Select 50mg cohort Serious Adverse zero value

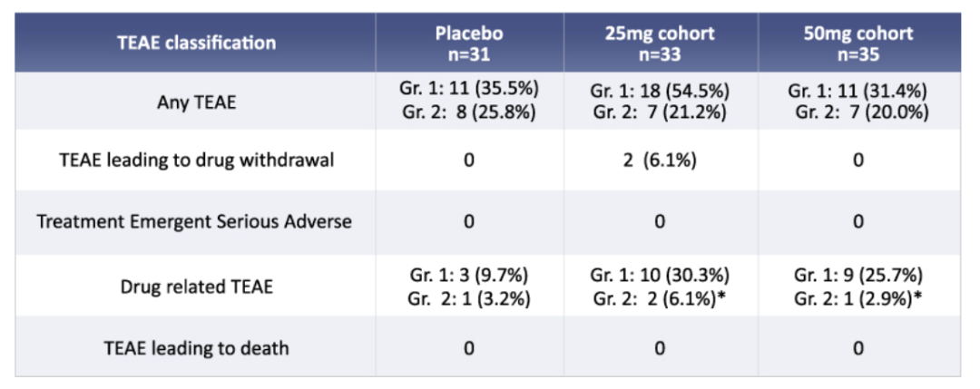point(857,221)
